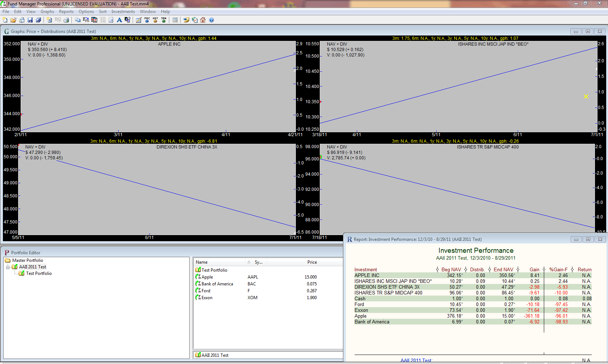Click the Open folder toolbar icon

click(13, 20)
